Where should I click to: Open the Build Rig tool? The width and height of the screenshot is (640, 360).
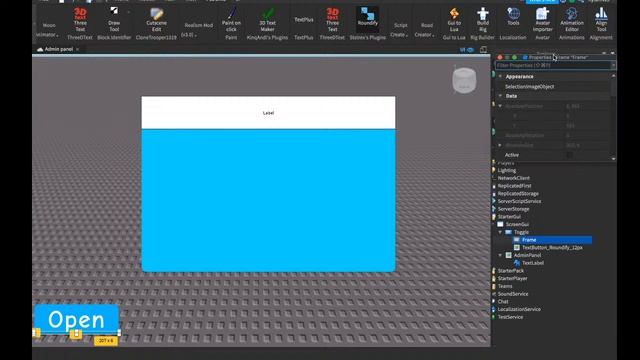click(x=482, y=20)
